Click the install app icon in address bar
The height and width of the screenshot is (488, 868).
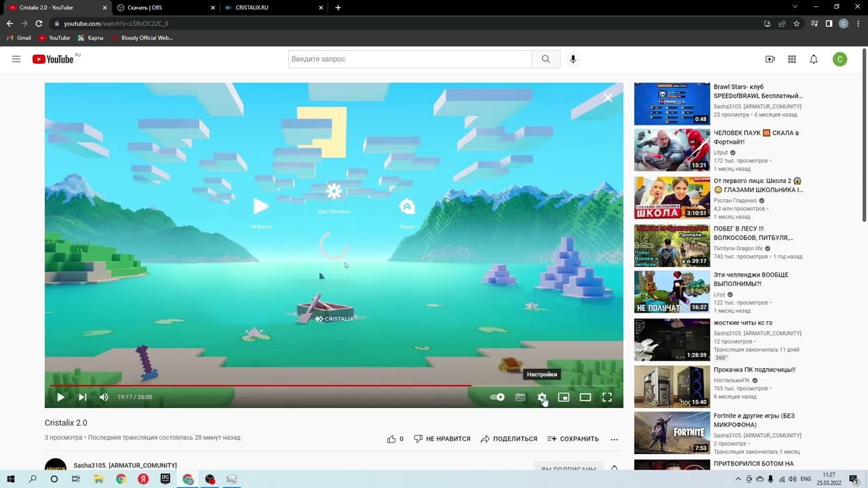click(x=767, y=23)
